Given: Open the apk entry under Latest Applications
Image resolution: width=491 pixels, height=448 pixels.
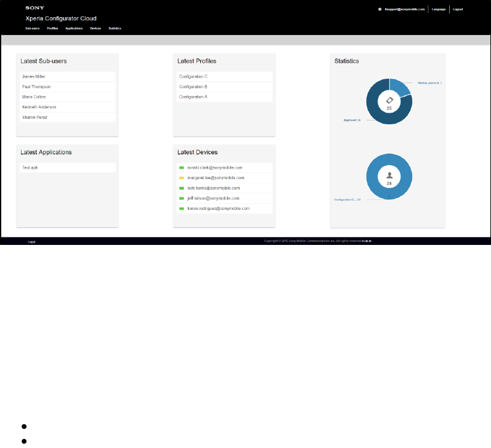Looking at the screenshot, I should pyautogui.click(x=67, y=167).
